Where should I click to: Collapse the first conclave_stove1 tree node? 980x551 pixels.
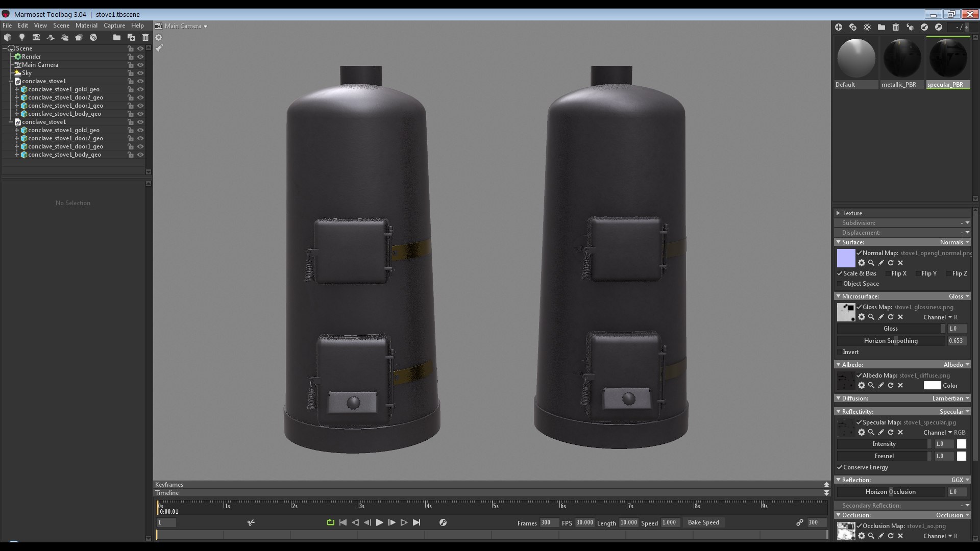pos(11,81)
